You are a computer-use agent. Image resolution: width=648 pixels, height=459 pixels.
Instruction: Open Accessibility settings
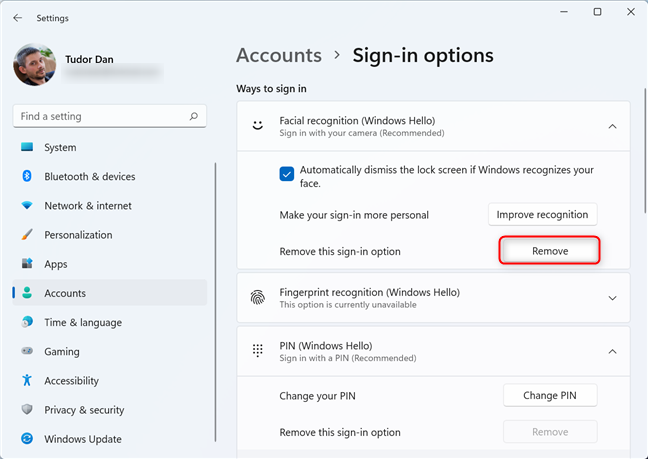point(110,381)
